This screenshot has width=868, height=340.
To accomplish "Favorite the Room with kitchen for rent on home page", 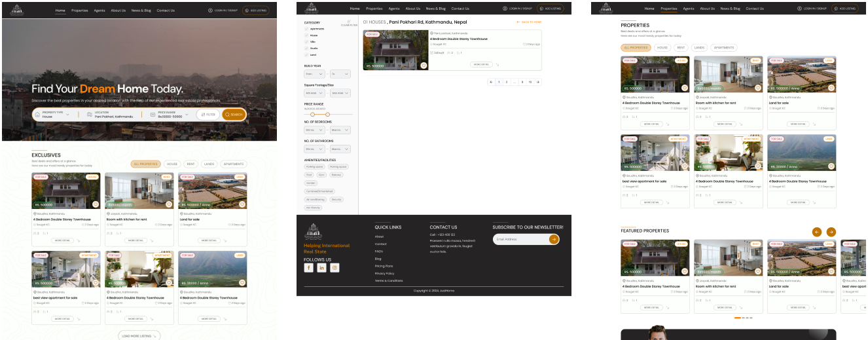I will pos(169,204).
